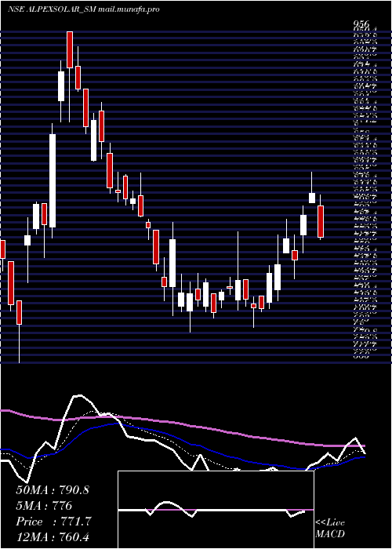Screen dimensions: 392x549
Task: Click the tallest red candlestick at the chart peak
Action: [x=70, y=49]
